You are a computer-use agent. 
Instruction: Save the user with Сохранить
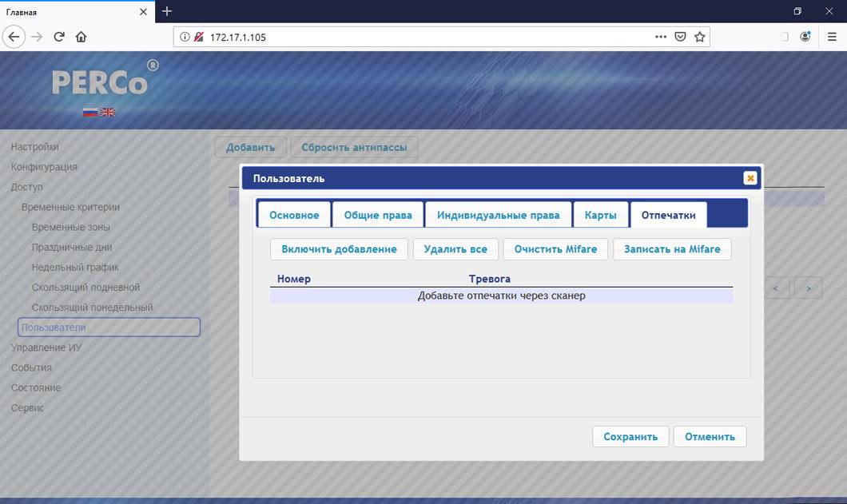tap(630, 436)
